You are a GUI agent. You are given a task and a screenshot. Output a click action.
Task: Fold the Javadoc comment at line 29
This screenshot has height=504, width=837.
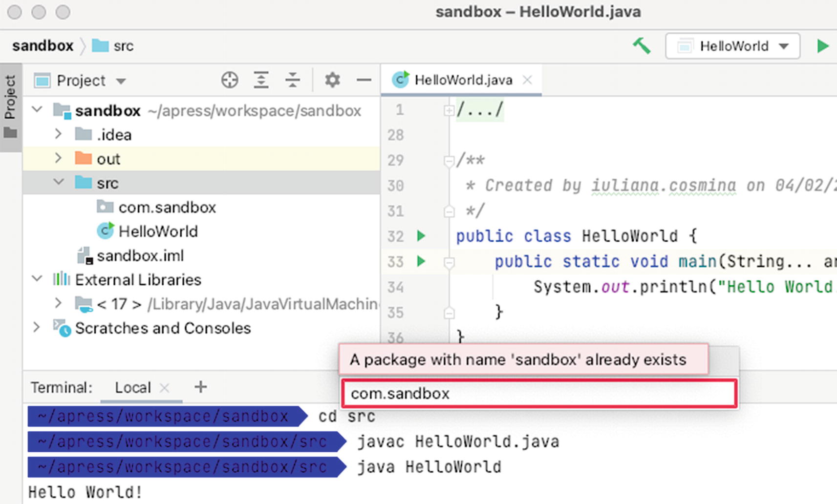point(448,161)
